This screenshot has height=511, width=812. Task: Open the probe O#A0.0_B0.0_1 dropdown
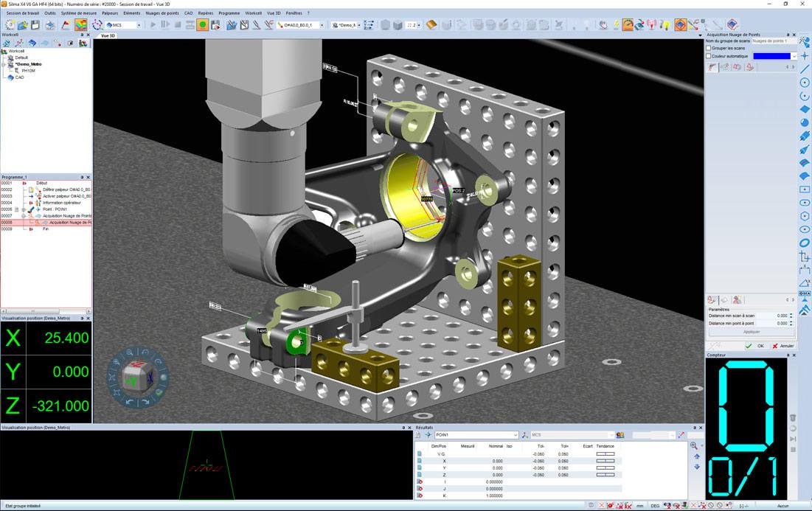[x=300, y=25]
